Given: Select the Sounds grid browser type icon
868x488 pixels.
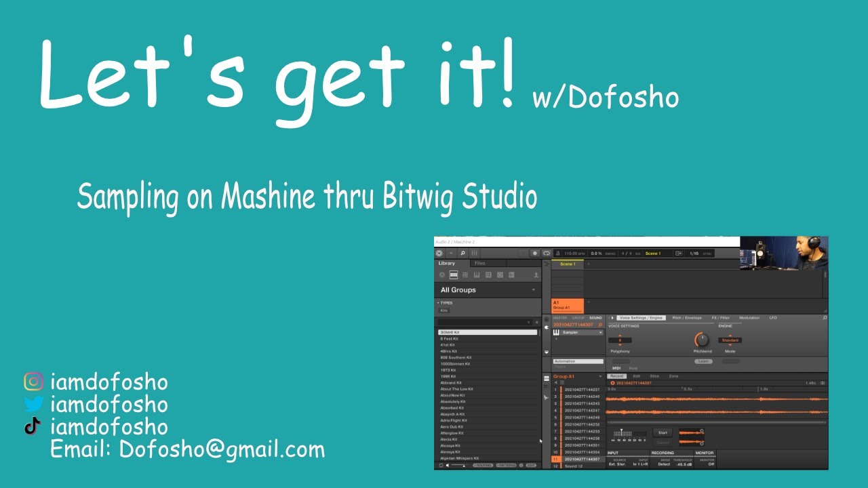Looking at the screenshot, I should click(465, 275).
